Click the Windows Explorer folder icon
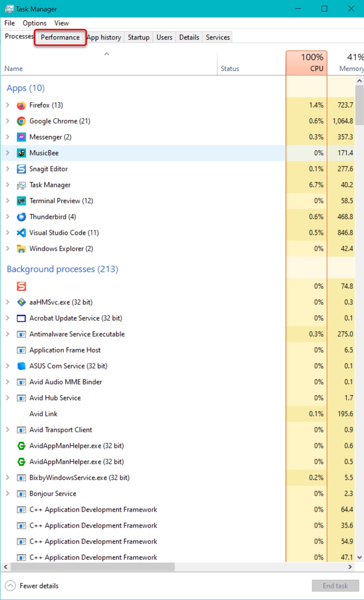Screen dimensions: 364x600 tap(21, 249)
